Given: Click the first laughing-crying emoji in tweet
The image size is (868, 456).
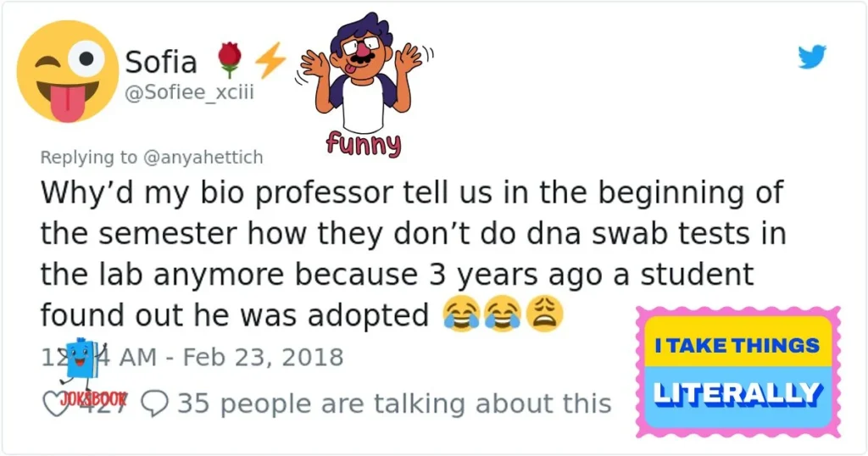Looking at the screenshot, I should (x=461, y=315).
